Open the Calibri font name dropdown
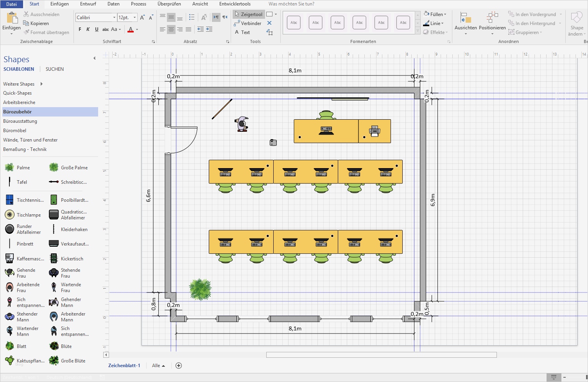This screenshot has width=588, height=382. click(114, 18)
